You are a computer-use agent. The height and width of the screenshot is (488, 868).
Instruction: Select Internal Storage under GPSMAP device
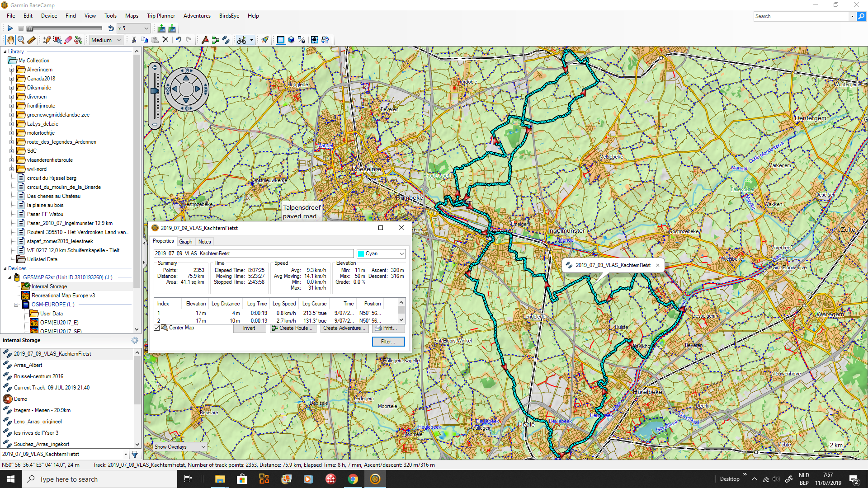point(49,286)
